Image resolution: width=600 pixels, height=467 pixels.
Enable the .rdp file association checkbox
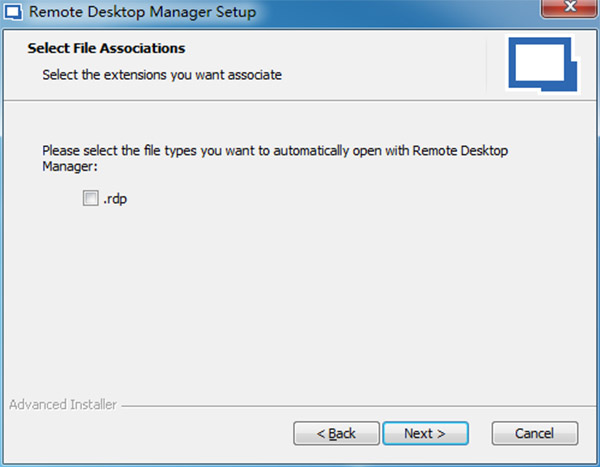point(91,199)
